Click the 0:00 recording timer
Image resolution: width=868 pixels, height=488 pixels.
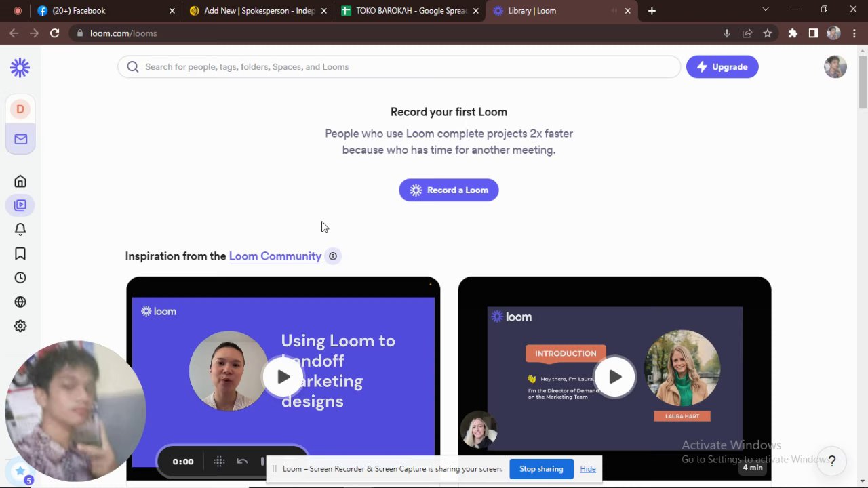[x=182, y=462]
